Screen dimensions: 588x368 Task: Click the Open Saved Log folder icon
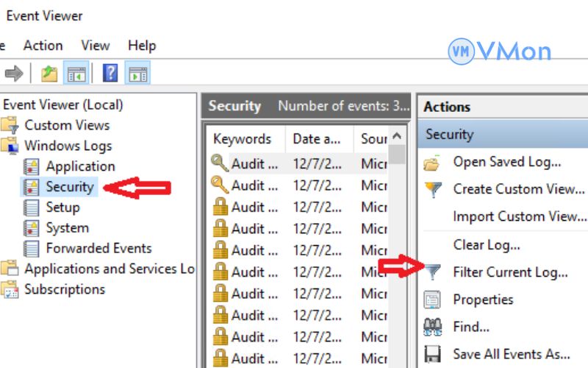click(x=433, y=163)
